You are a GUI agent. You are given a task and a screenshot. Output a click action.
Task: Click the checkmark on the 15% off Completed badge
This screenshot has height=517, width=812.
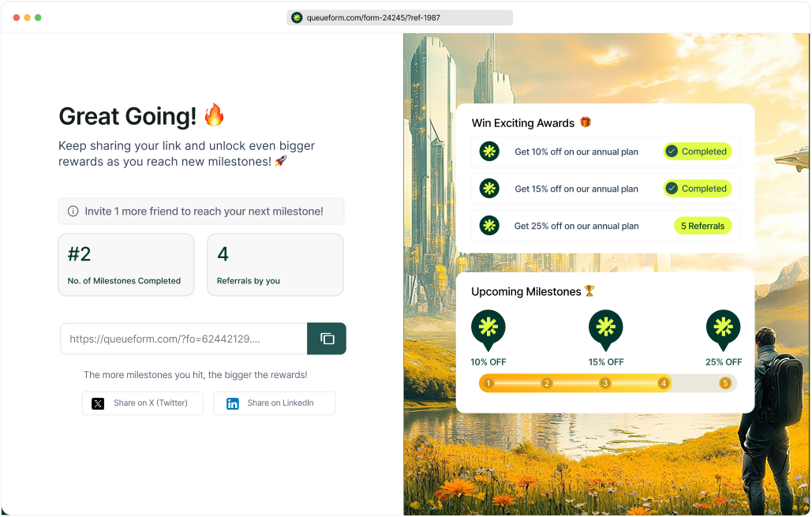pos(673,188)
